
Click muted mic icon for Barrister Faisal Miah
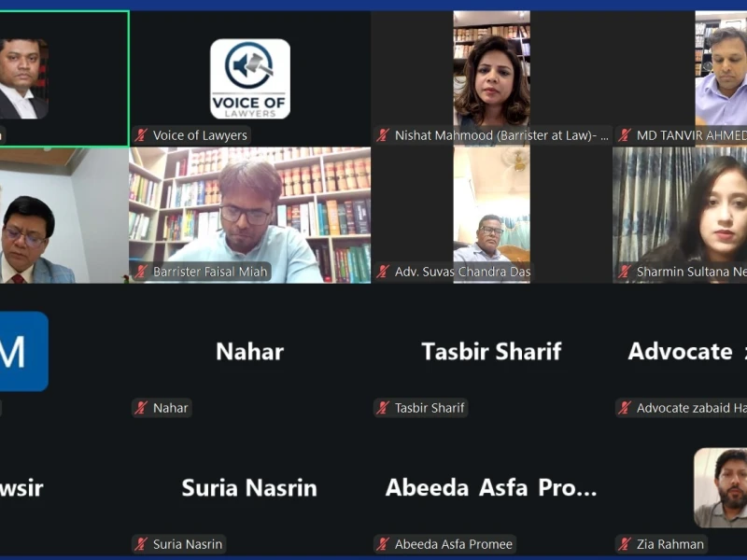(x=141, y=272)
